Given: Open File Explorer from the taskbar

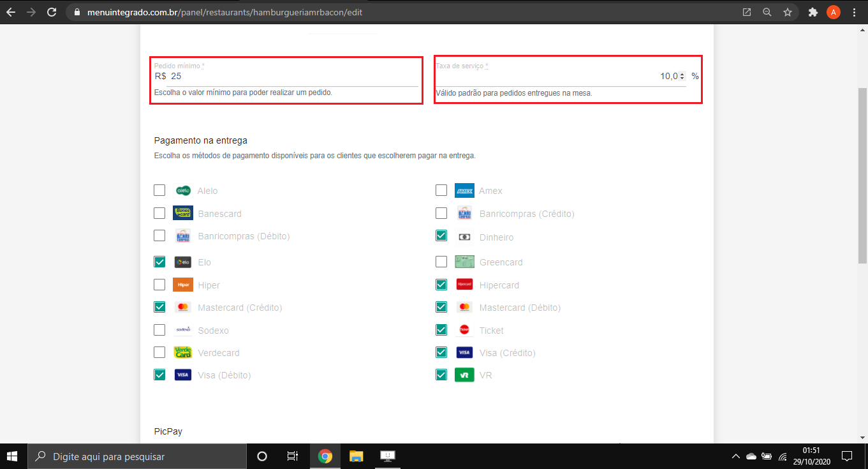Looking at the screenshot, I should [x=356, y=456].
